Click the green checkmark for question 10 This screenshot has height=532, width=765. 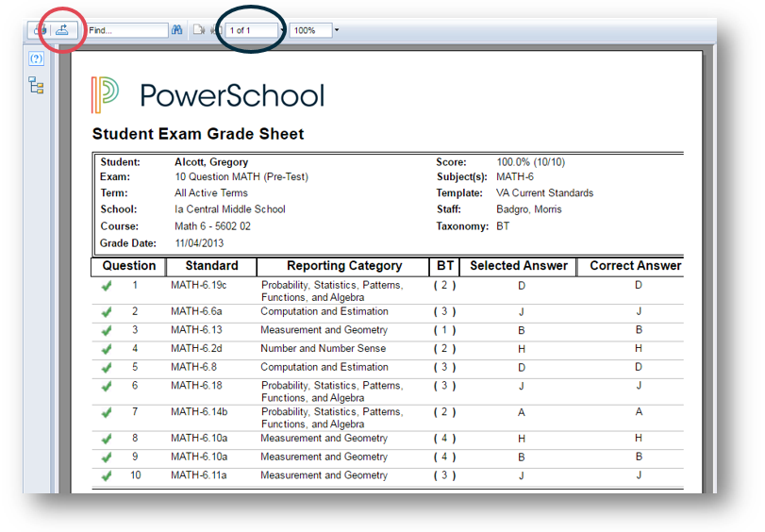pyautogui.click(x=107, y=475)
